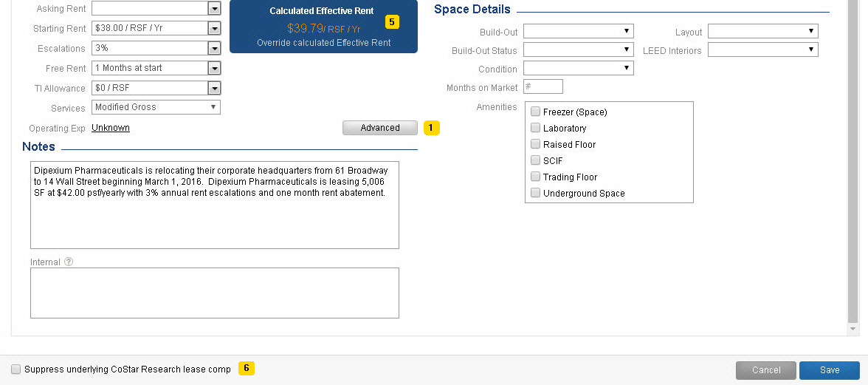
Task: Expand the Build-Out Status dropdown
Action: (579, 50)
